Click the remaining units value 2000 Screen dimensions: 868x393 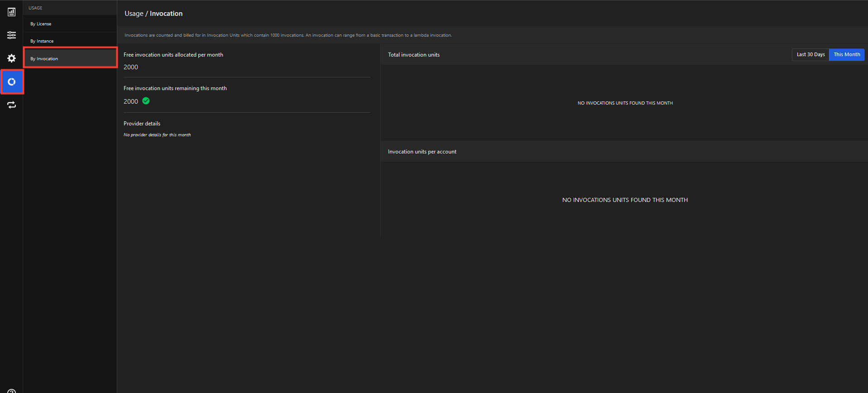131,101
